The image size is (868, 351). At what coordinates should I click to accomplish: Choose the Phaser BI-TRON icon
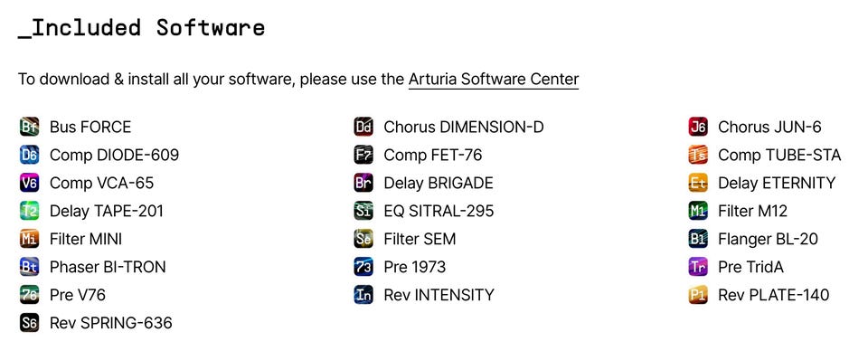29,267
